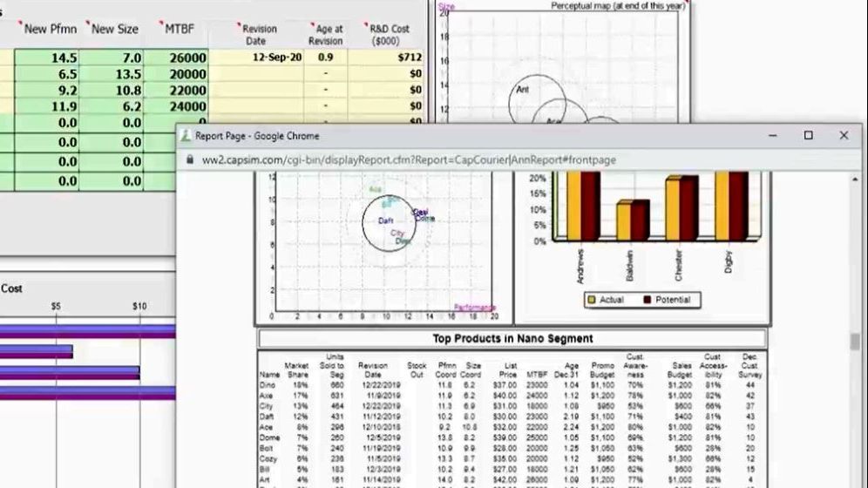868x488 pixels.
Task: Click the 26000 MTBF cell in spreadsheet
Action: (176, 58)
